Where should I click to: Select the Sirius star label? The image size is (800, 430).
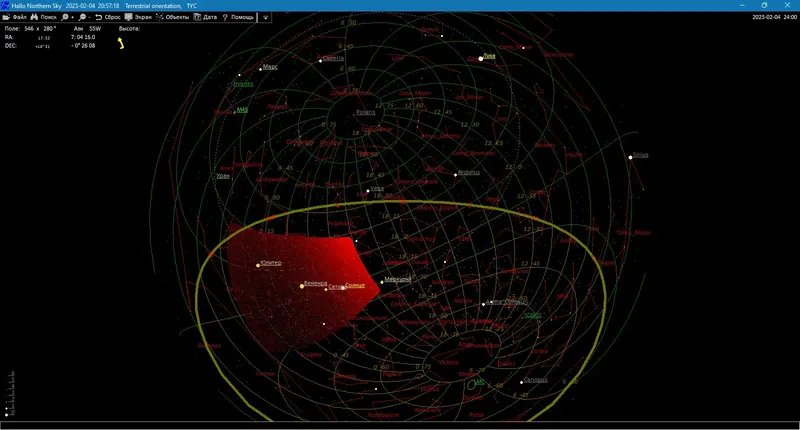[640, 155]
